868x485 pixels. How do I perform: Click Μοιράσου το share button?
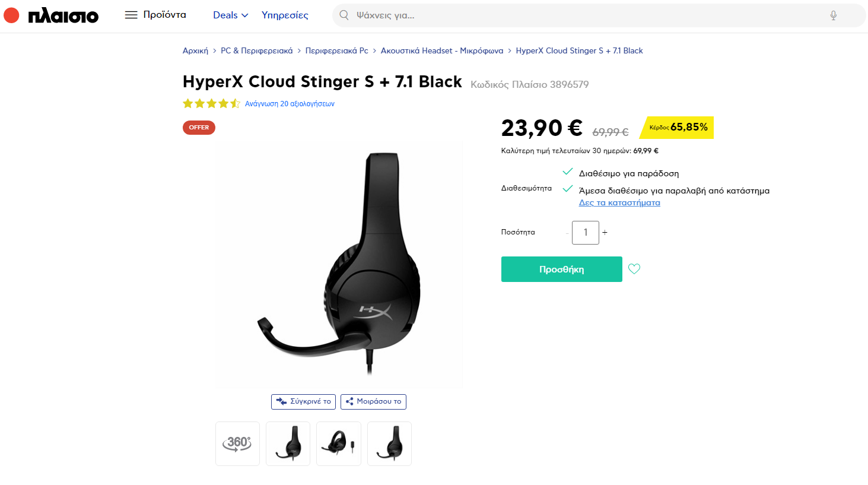point(373,402)
